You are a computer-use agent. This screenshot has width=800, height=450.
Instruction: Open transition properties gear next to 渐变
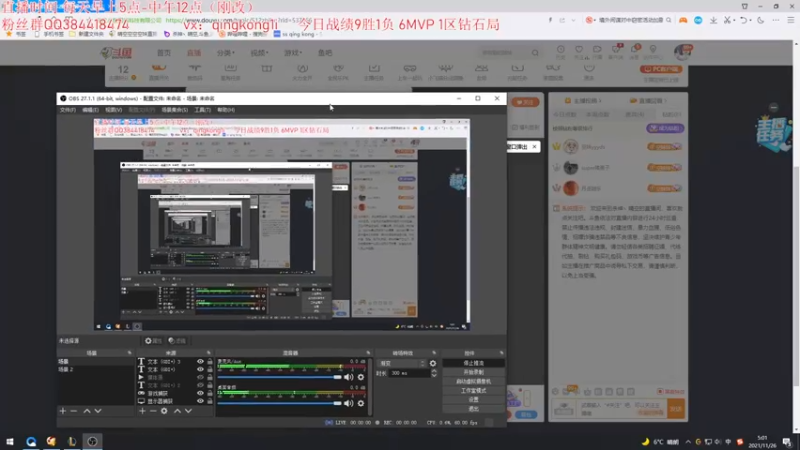pos(433,363)
